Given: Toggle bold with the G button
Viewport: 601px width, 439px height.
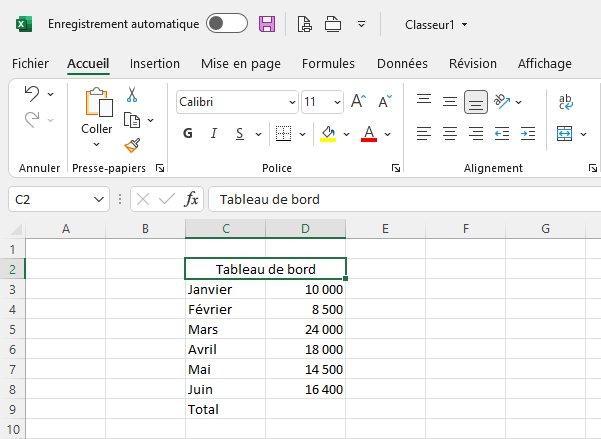Looking at the screenshot, I should (x=188, y=133).
